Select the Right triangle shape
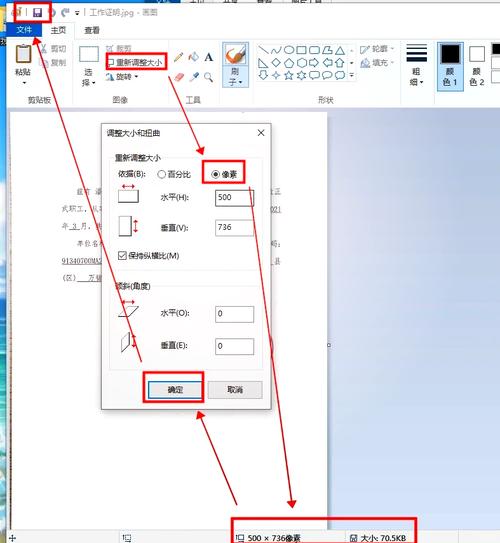The image size is (500, 543). pos(263,63)
